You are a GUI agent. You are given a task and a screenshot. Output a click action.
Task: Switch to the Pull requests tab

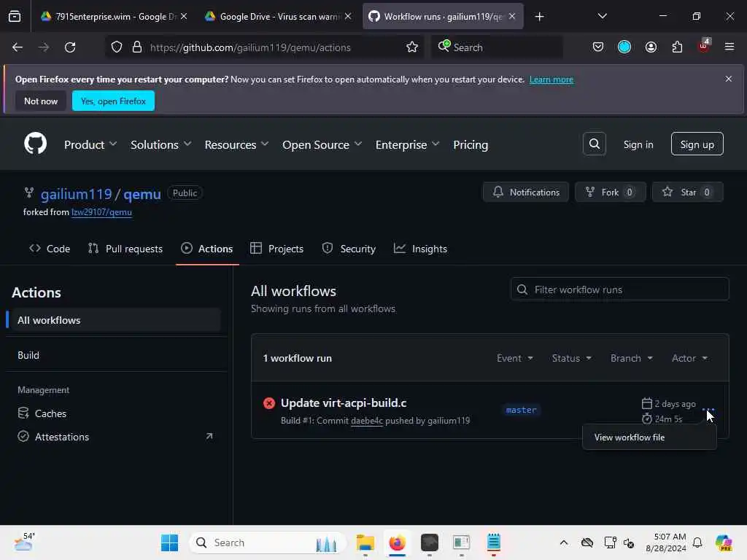point(125,249)
